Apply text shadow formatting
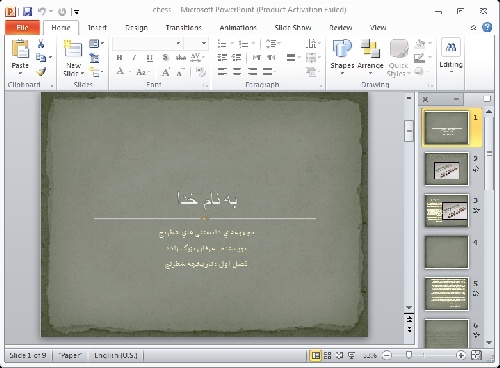The image size is (500, 368). pos(165,57)
